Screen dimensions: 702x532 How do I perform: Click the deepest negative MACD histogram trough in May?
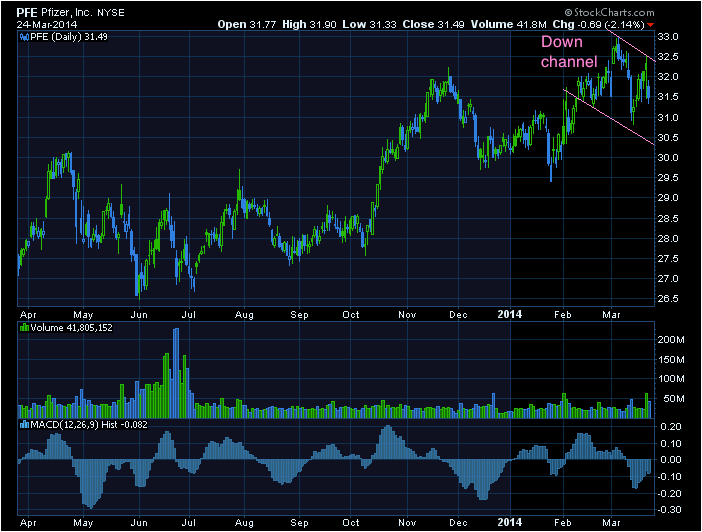pyautogui.click(x=91, y=484)
